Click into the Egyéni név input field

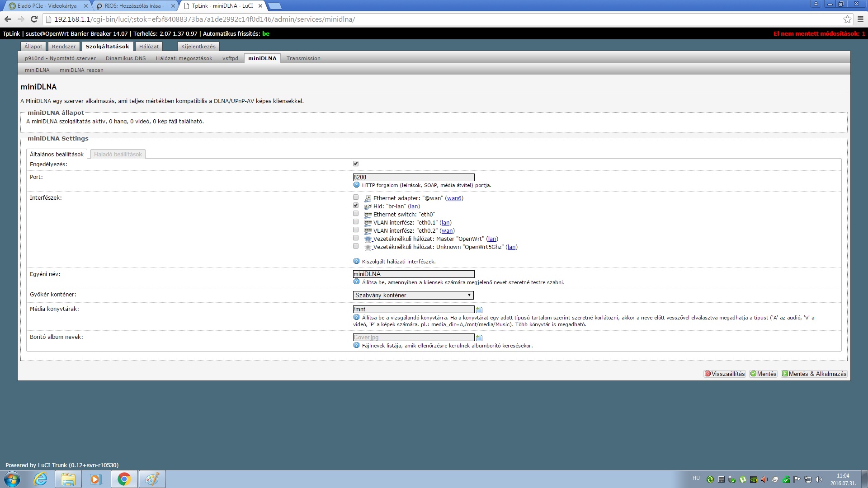point(413,274)
